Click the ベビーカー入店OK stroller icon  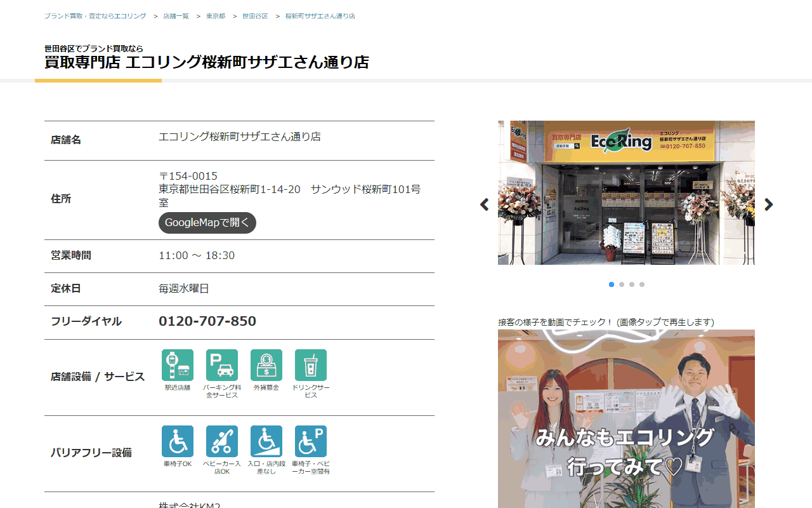point(222,441)
